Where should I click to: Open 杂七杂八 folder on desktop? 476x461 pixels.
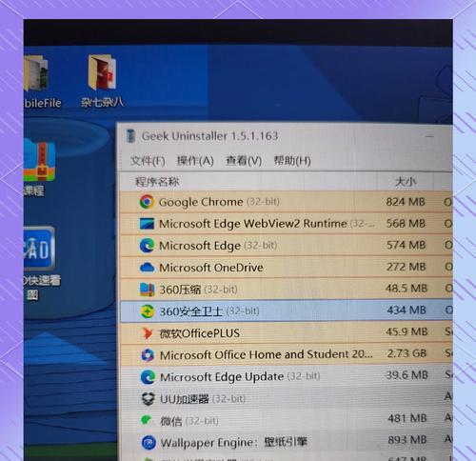(102, 81)
